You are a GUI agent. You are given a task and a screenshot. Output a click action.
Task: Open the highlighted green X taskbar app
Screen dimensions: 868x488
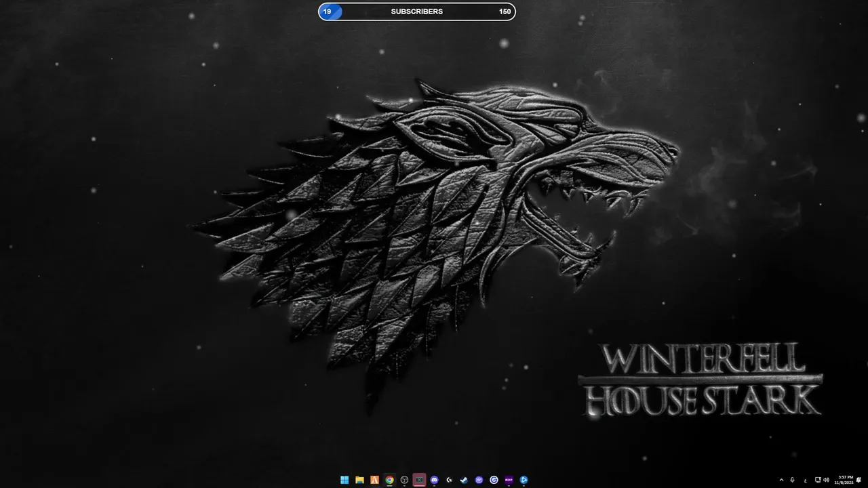[x=419, y=480]
